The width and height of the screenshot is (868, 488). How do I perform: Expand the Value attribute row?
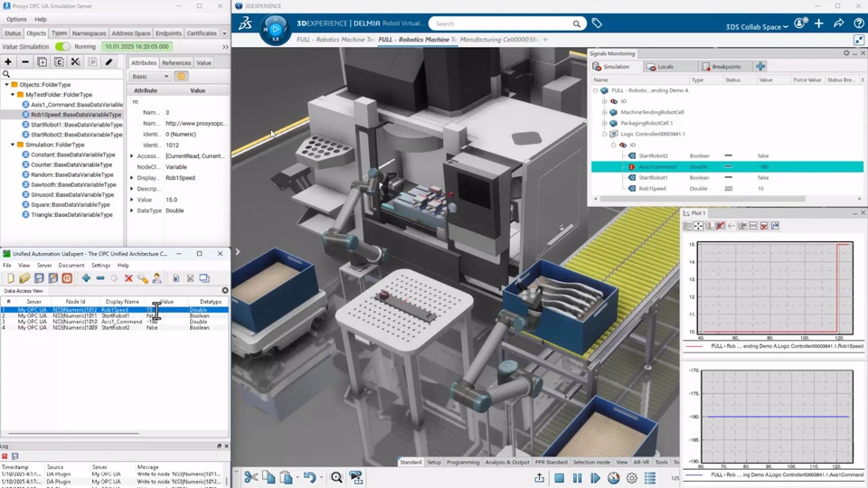coord(132,200)
